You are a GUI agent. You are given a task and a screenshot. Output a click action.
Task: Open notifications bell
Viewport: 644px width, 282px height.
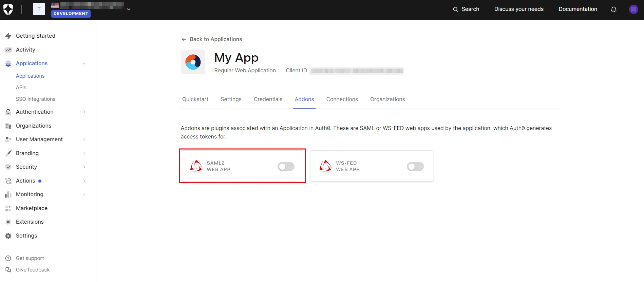614,10
